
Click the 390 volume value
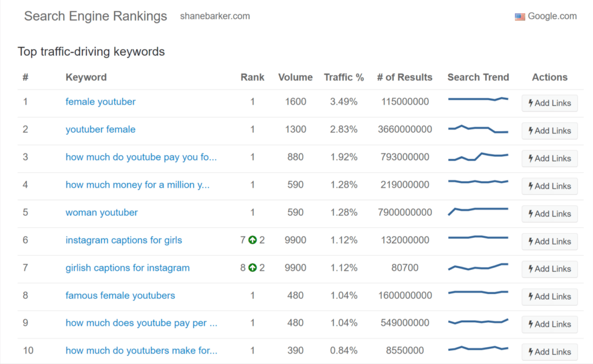[x=295, y=350]
